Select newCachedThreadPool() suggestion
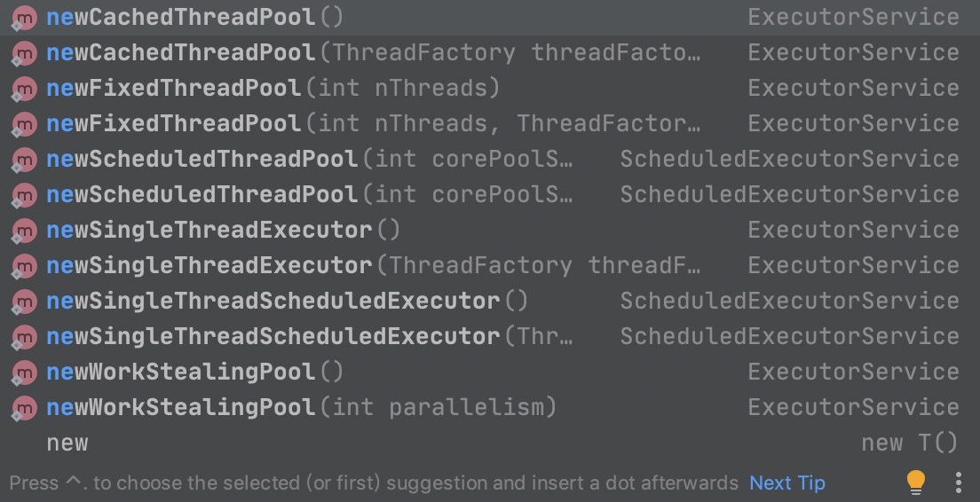The width and height of the screenshot is (980, 502). click(x=490, y=18)
